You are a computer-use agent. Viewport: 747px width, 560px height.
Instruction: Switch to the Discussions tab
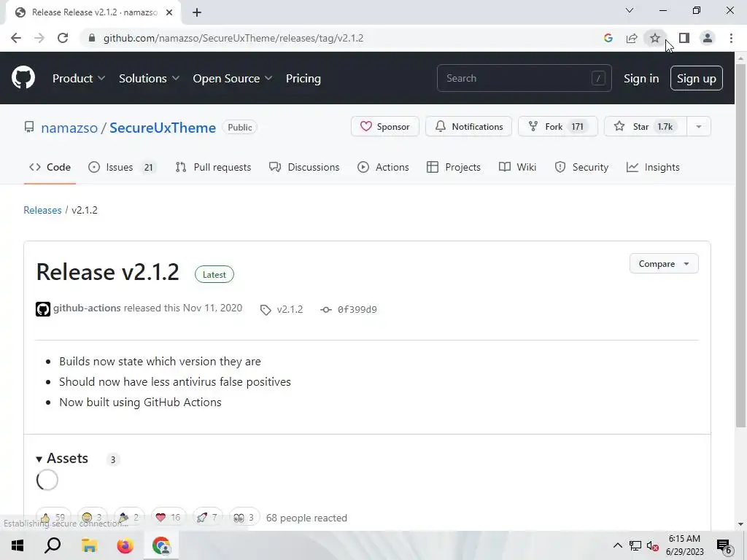[x=304, y=167]
